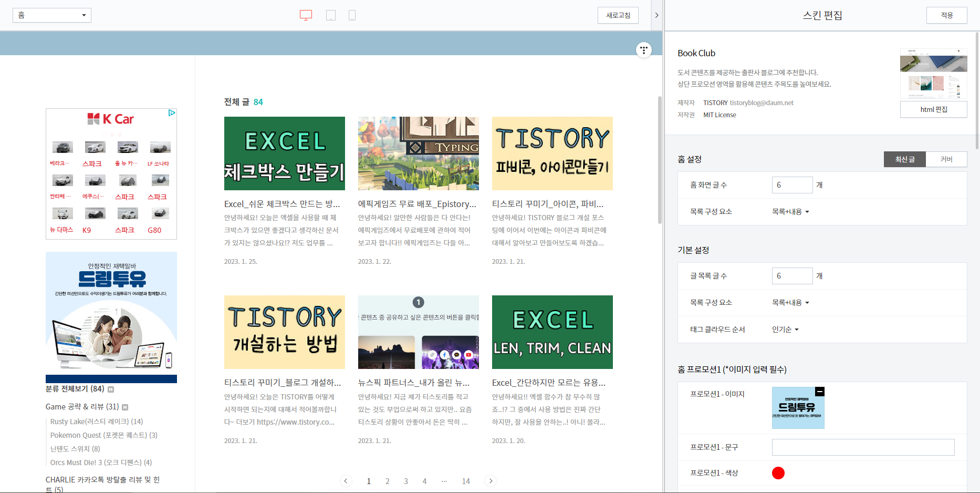Screen dimensions: 980x493
Task: Open Epistory Typing game post thumbnail
Action: 419,153
